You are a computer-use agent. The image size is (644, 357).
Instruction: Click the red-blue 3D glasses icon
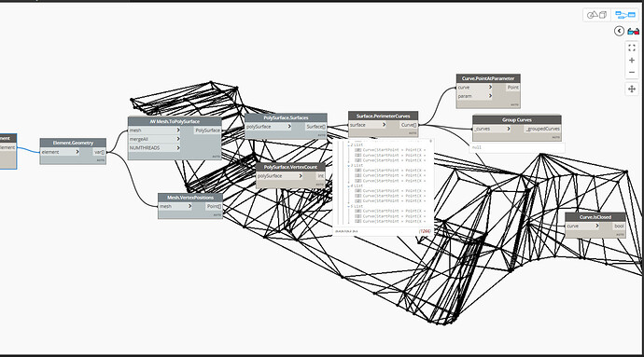(x=634, y=31)
